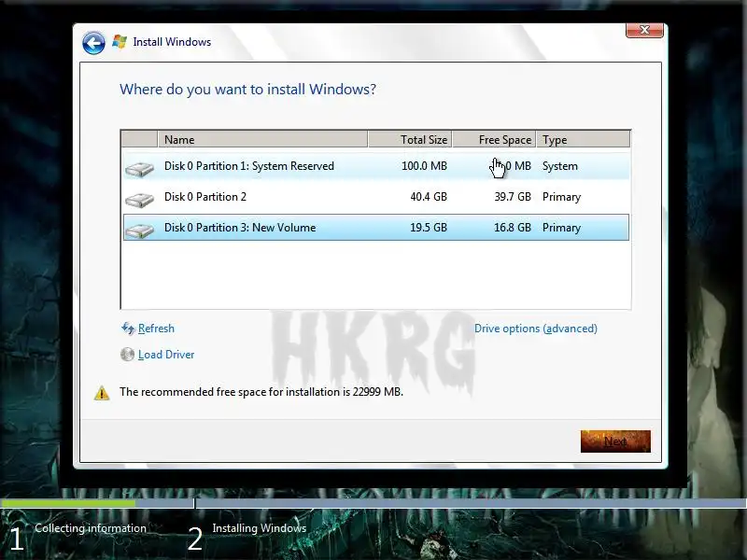Click the recommended free space warning text
Screen dimensions: 747x560
261,392
